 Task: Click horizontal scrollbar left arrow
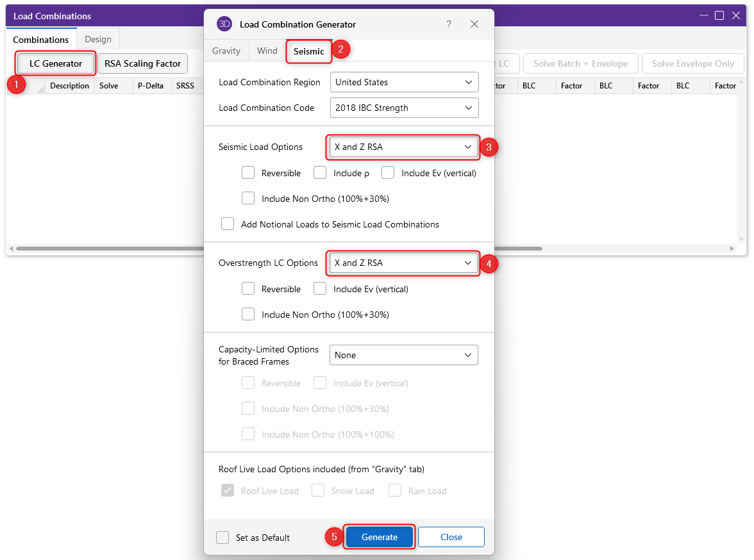pyautogui.click(x=12, y=249)
